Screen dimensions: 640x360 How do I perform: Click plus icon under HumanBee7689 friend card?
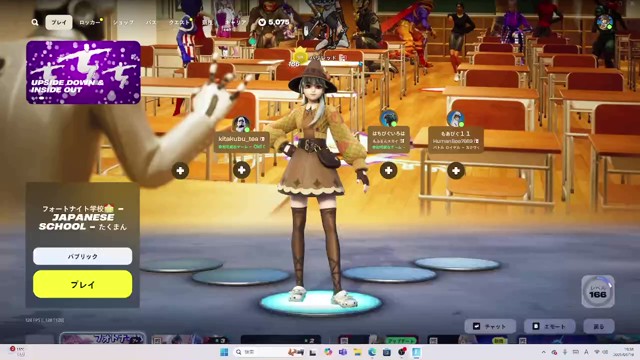(x=456, y=171)
